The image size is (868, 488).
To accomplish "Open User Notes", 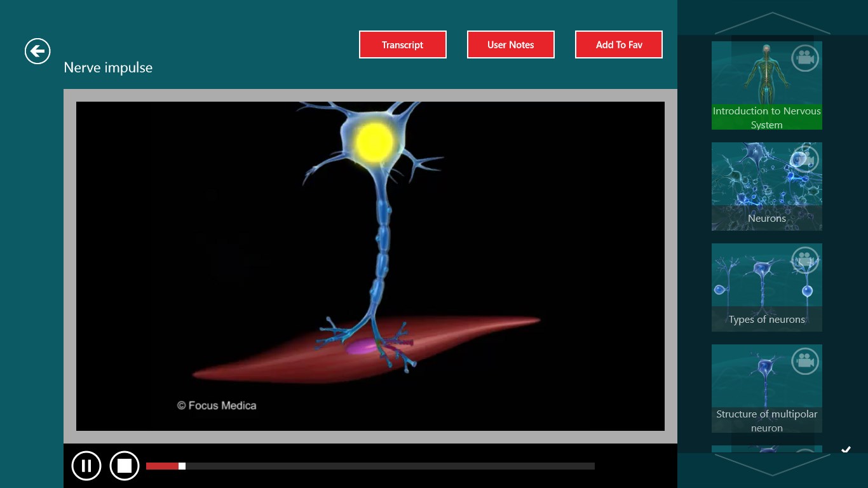I will tap(510, 44).
